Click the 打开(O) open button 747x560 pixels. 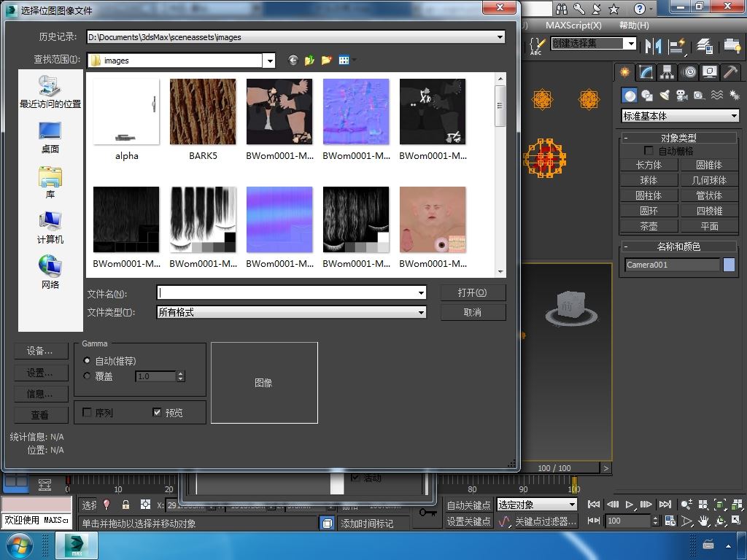click(473, 292)
